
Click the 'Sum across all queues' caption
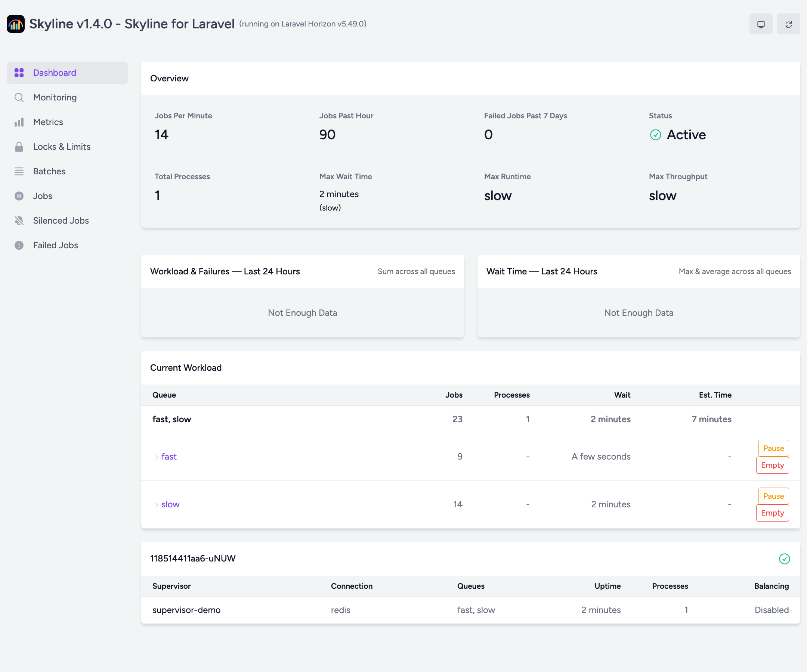click(x=416, y=271)
